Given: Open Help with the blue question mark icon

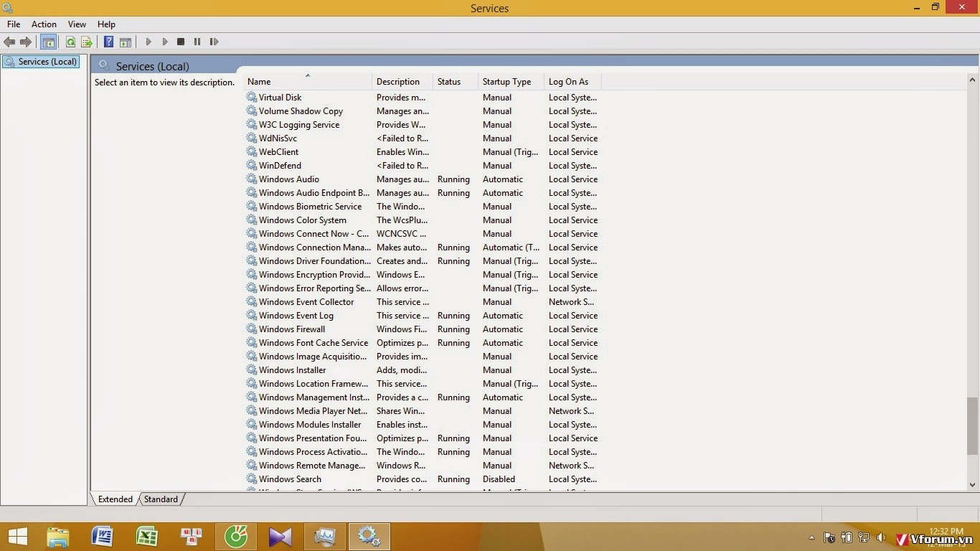Looking at the screenshot, I should tap(108, 42).
